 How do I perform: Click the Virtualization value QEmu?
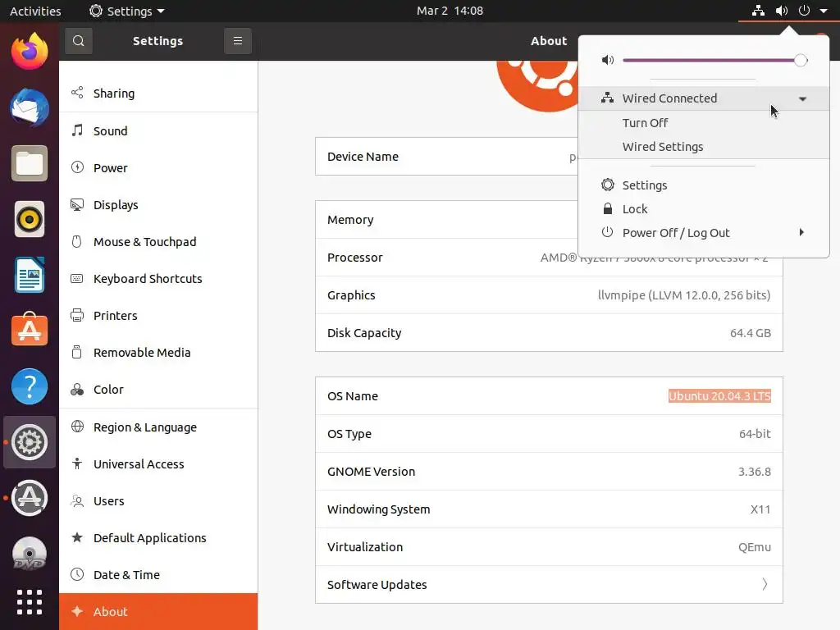(x=755, y=547)
